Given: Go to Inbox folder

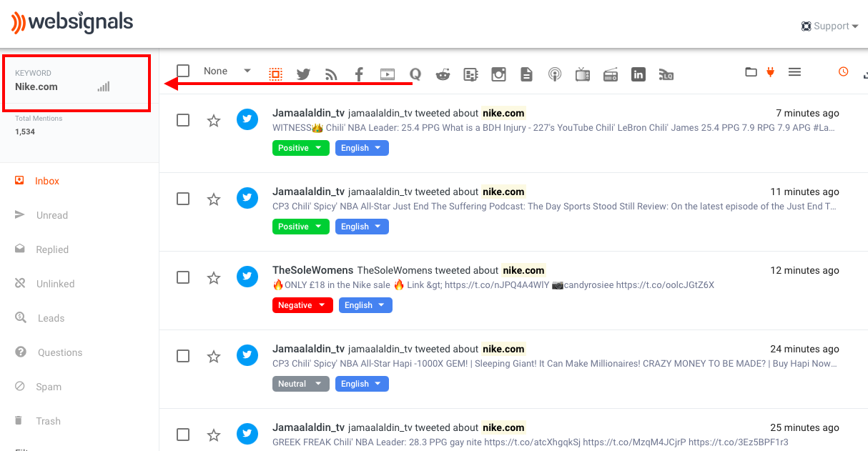Looking at the screenshot, I should (x=47, y=181).
